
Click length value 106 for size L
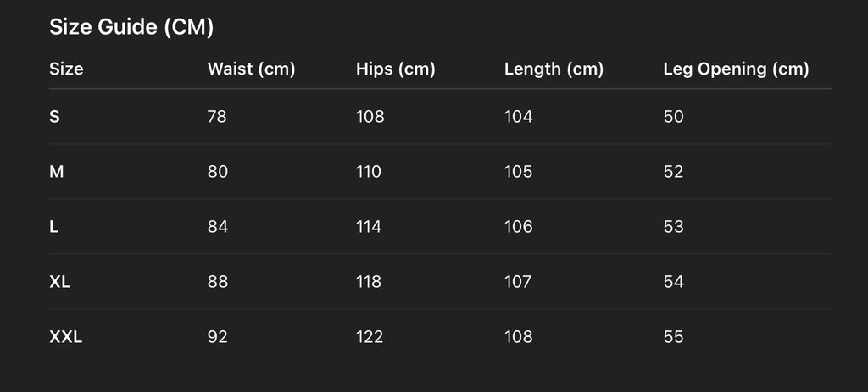click(518, 227)
